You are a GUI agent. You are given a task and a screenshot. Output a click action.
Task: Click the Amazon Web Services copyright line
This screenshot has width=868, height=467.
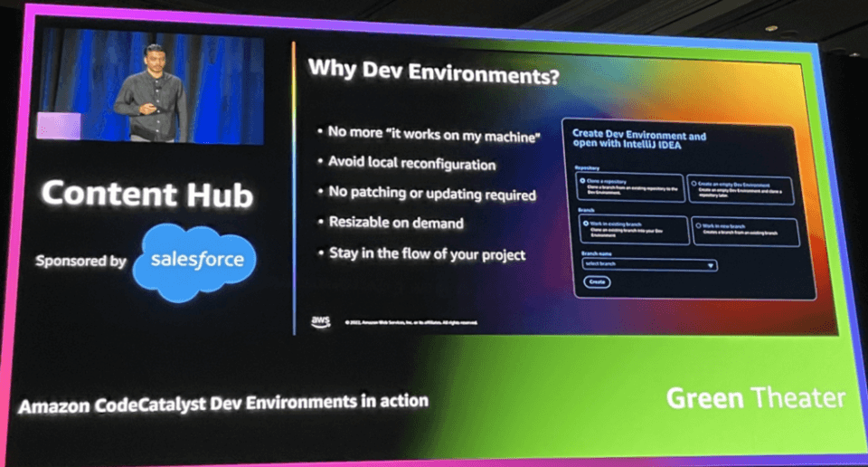(x=411, y=322)
